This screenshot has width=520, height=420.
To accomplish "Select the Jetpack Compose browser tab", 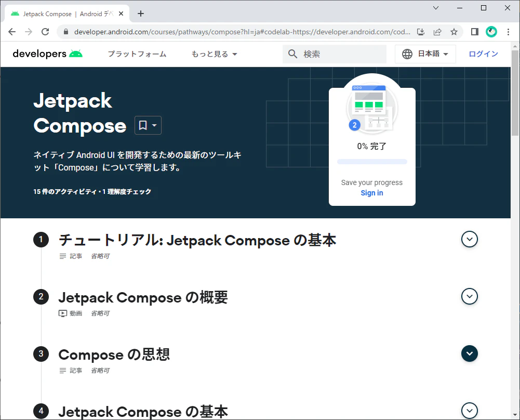I will (x=67, y=14).
